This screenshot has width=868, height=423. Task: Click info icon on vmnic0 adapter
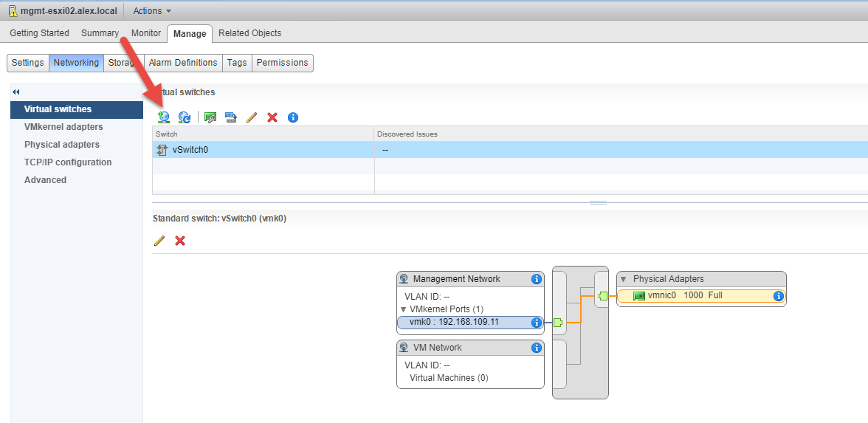pos(778,296)
